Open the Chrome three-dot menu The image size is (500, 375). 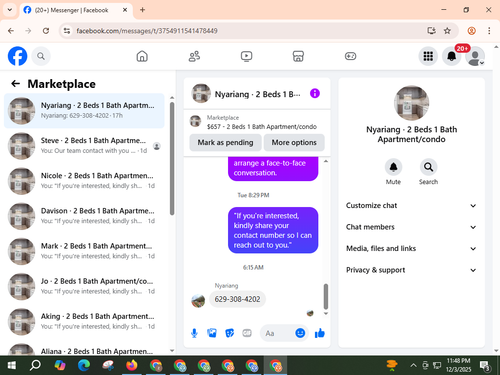[489, 31]
